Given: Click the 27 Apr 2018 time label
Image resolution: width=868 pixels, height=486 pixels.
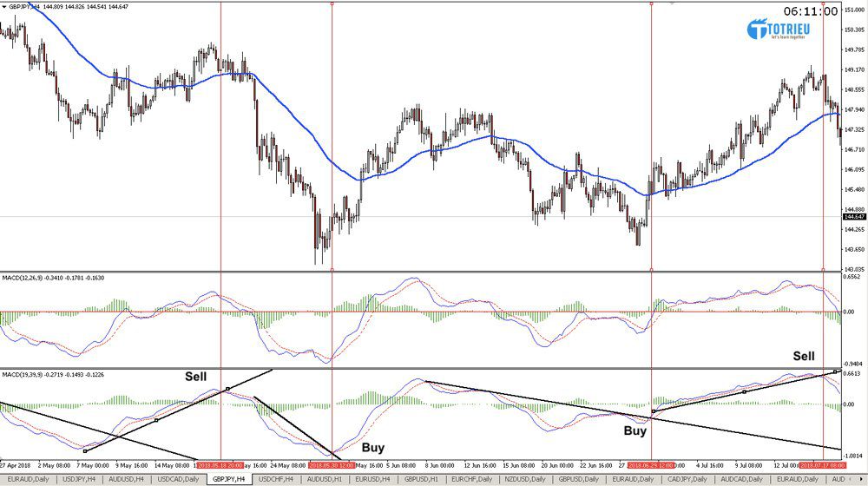Looking at the screenshot, I should (x=16, y=465).
